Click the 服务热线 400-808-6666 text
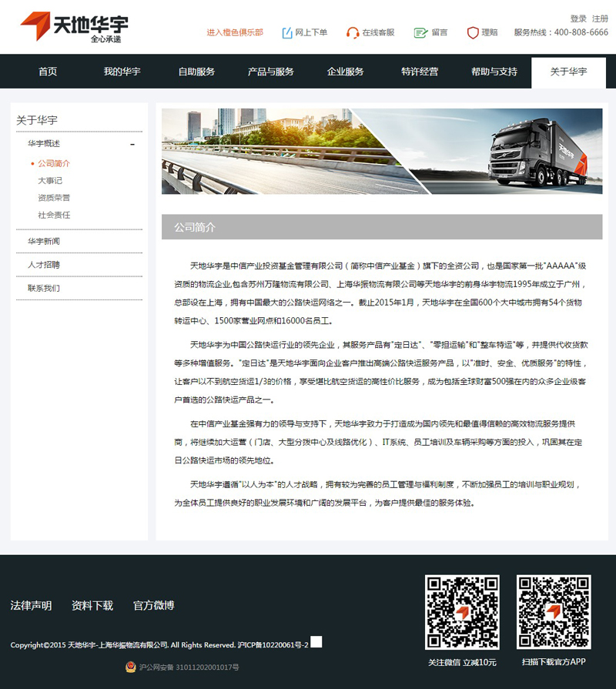The image size is (616, 689). 561,32
